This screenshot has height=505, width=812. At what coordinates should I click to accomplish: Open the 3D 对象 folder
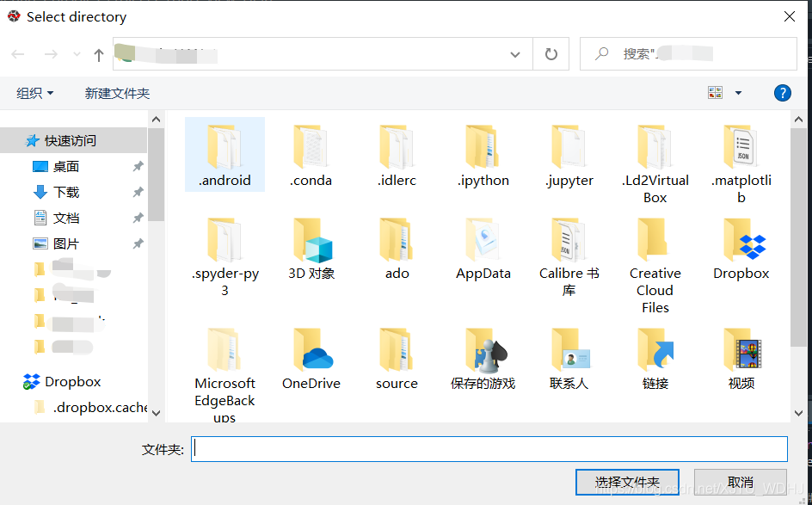(x=311, y=242)
